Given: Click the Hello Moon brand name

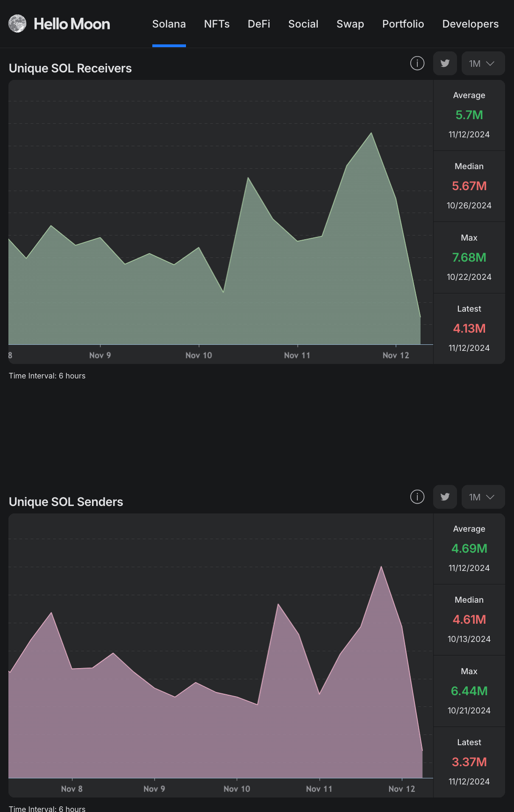Looking at the screenshot, I should pyautogui.click(x=72, y=24).
